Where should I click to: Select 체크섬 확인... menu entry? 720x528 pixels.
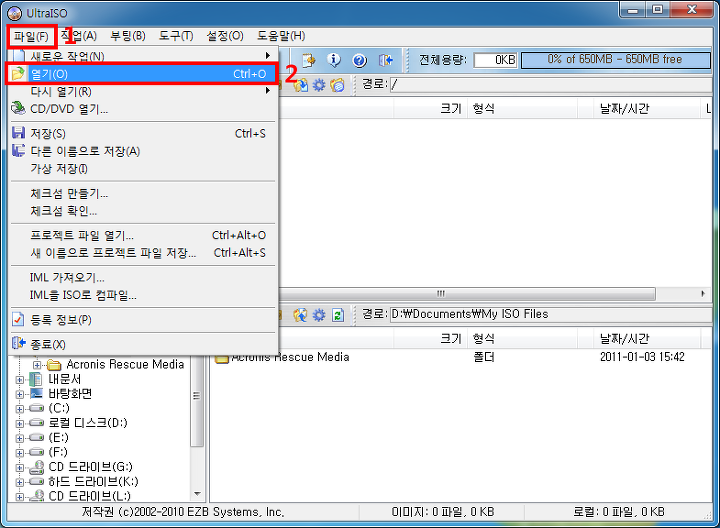click(141, 211)
